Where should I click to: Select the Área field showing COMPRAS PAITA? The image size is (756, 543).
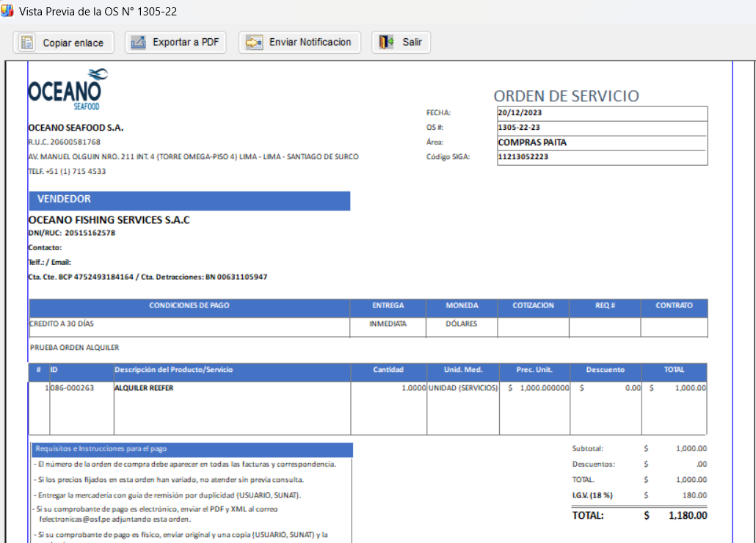click(x=532, y=142)
